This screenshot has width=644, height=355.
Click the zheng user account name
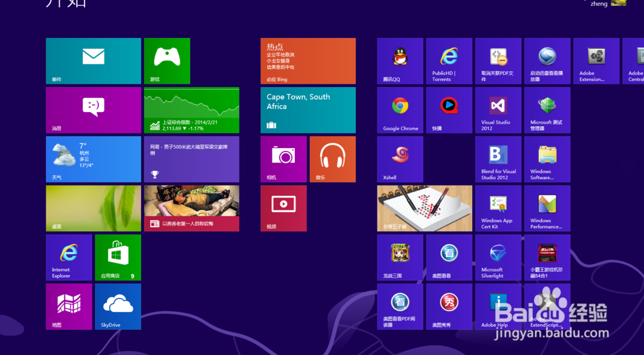[x=599, y=4]
